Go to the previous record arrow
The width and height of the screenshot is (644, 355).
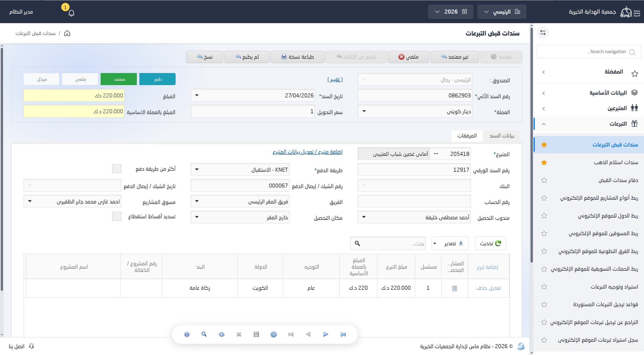tap(308, 334)
